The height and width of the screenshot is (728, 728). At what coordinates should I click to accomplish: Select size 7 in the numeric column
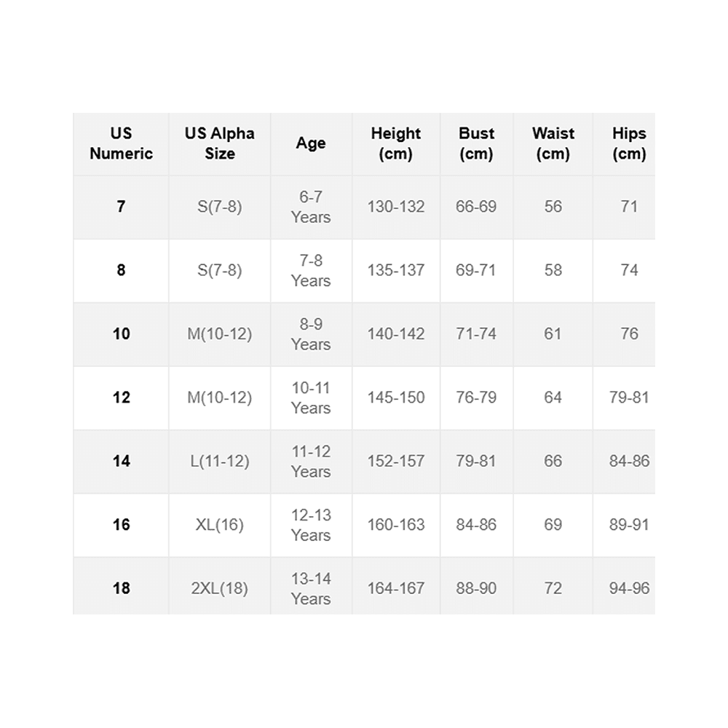pyautogui.click(x=121, y=207)
